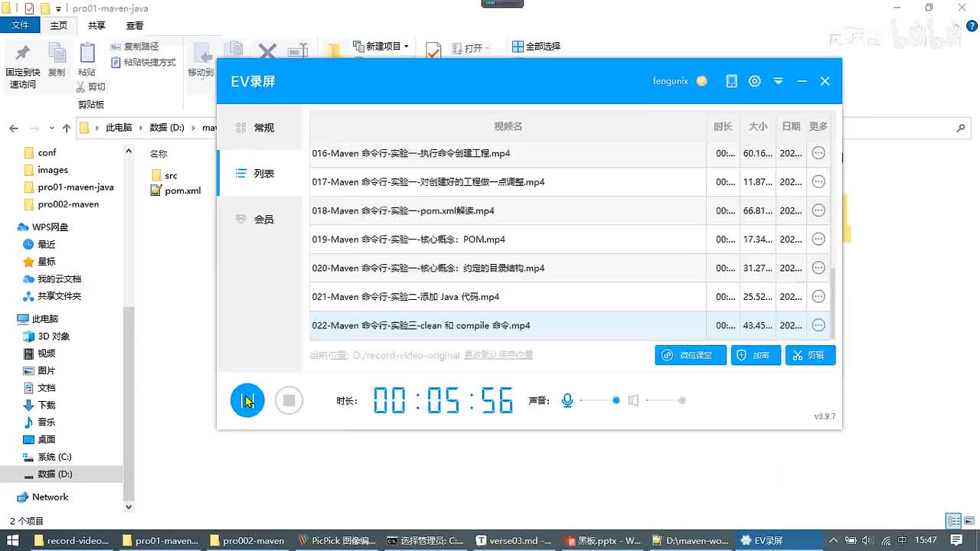Open the 主页 ribbon tab in File Explorer

[59, 25]
